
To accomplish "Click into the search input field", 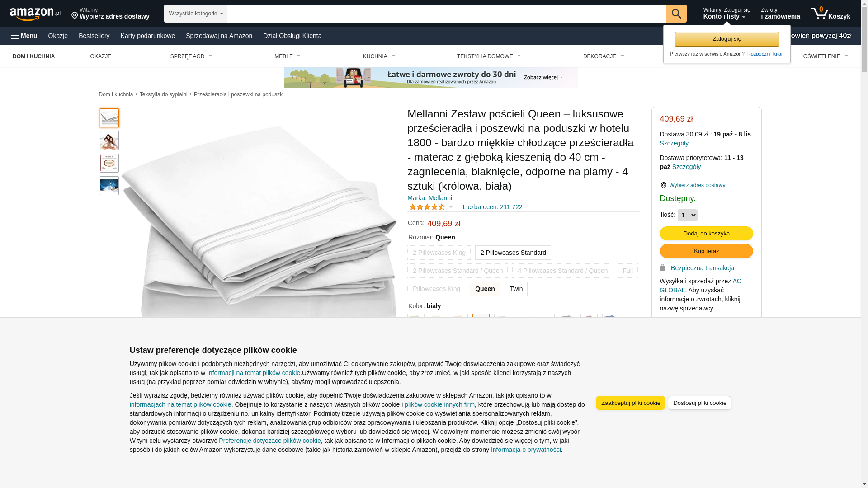I will [x=447, y=14].
